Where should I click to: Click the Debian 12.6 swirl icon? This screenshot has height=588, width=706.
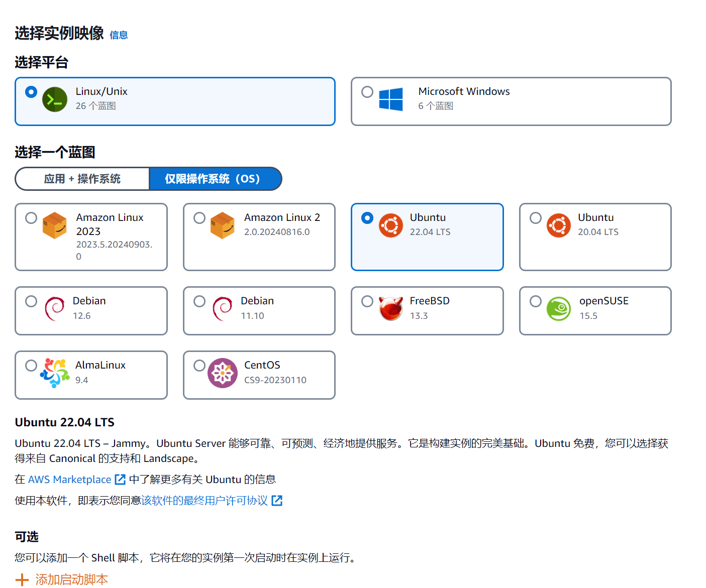pos(55,308)
